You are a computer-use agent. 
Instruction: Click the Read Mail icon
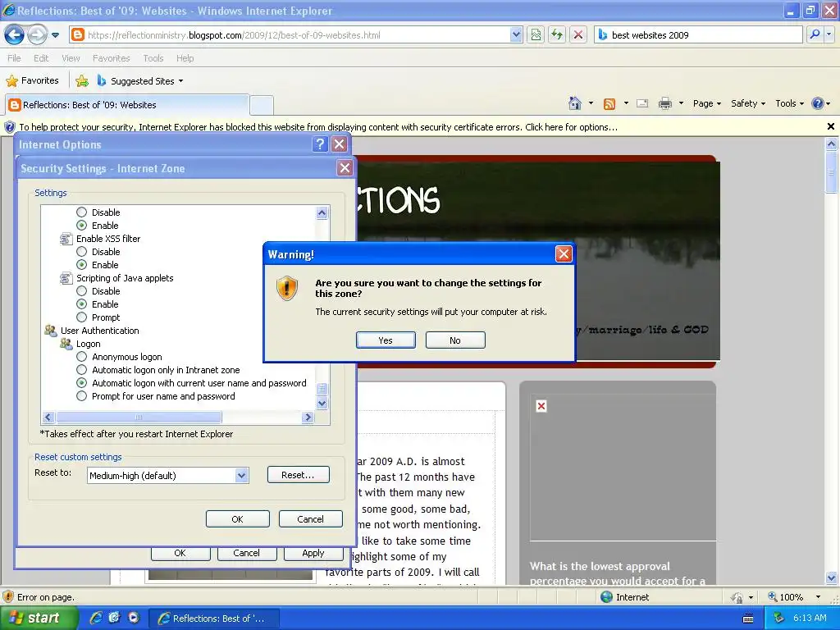[642, 103]
